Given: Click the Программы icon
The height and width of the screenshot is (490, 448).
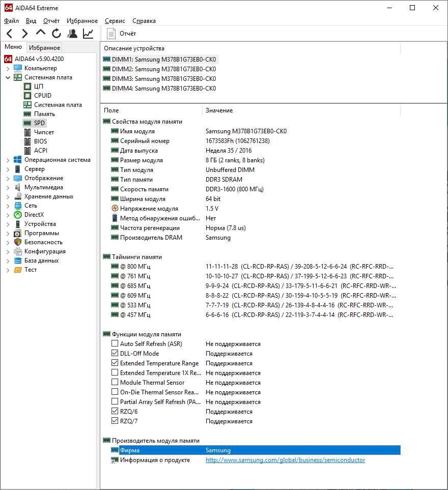Looking at the screenshot, I should point(18,233).
